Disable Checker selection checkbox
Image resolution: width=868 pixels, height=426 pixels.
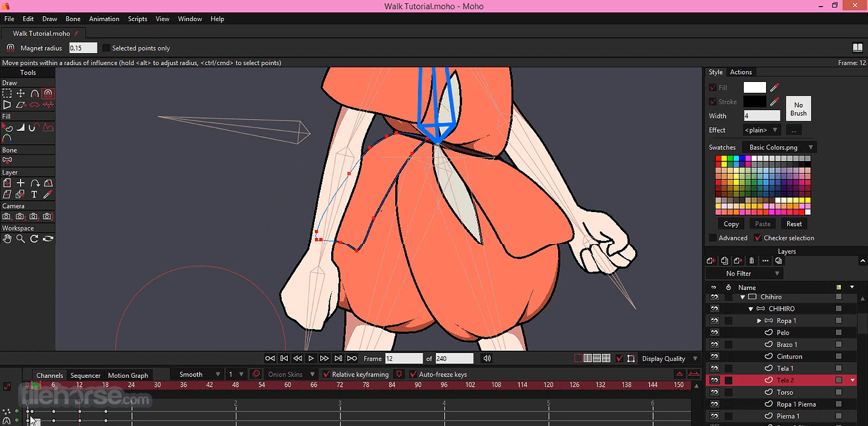click(x=758, y=238)
